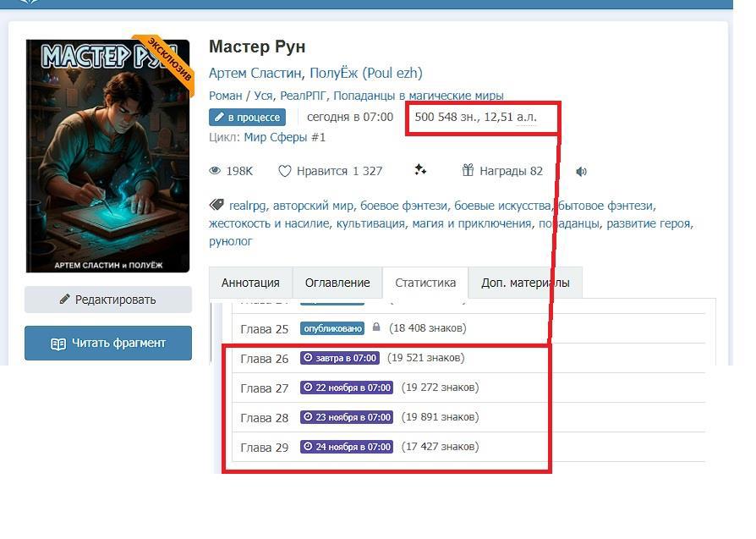Click the Читать фрагмент button
Screen dimensions: 756x539
click(108, 343)
